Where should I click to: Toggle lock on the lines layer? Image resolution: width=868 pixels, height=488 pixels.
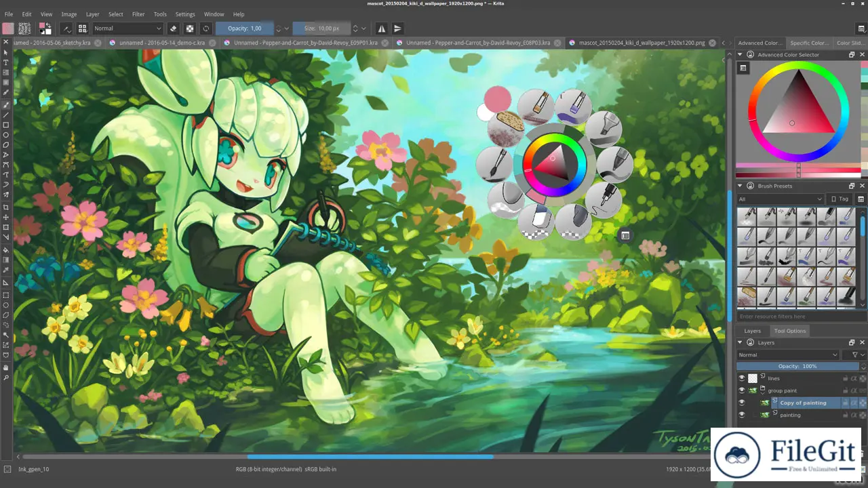pyautogui.click(x=846, y=378)
